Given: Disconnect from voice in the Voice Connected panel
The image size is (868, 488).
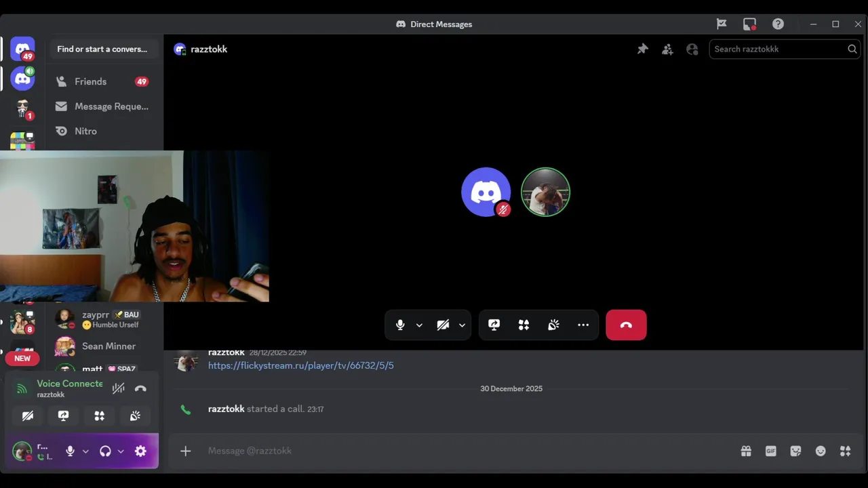Looking at the screenshot, I should [x=140, y=388].
